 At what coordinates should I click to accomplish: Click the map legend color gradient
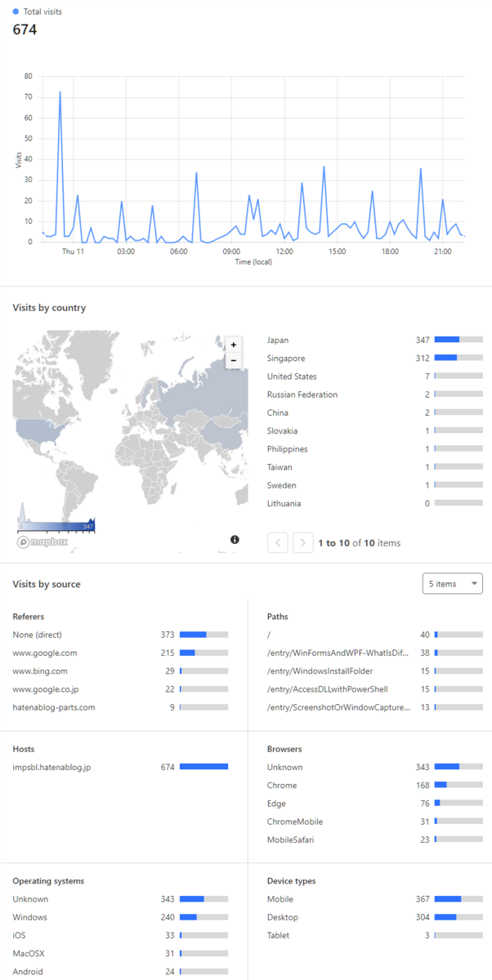[56, 526]
